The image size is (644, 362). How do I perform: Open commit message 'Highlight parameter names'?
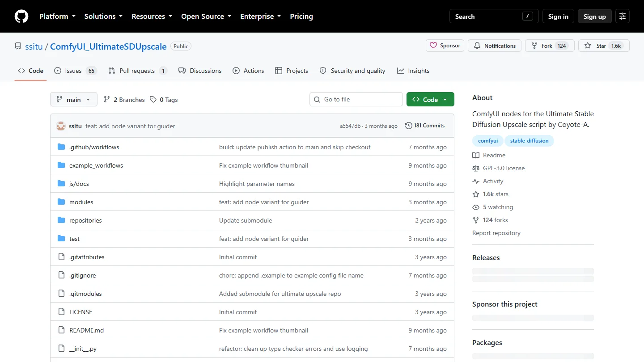pyautogui.click(x=257, y=184)
